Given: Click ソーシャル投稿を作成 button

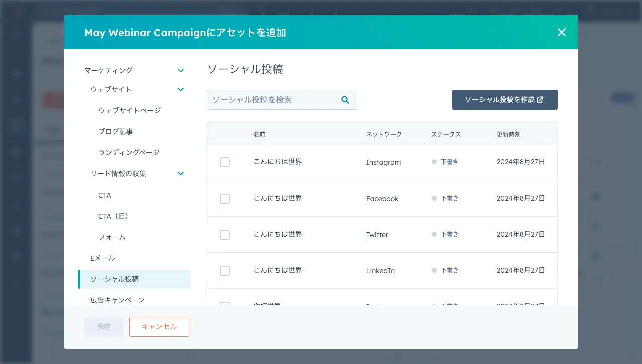Looking at the screenshot, I should point(505,100).
